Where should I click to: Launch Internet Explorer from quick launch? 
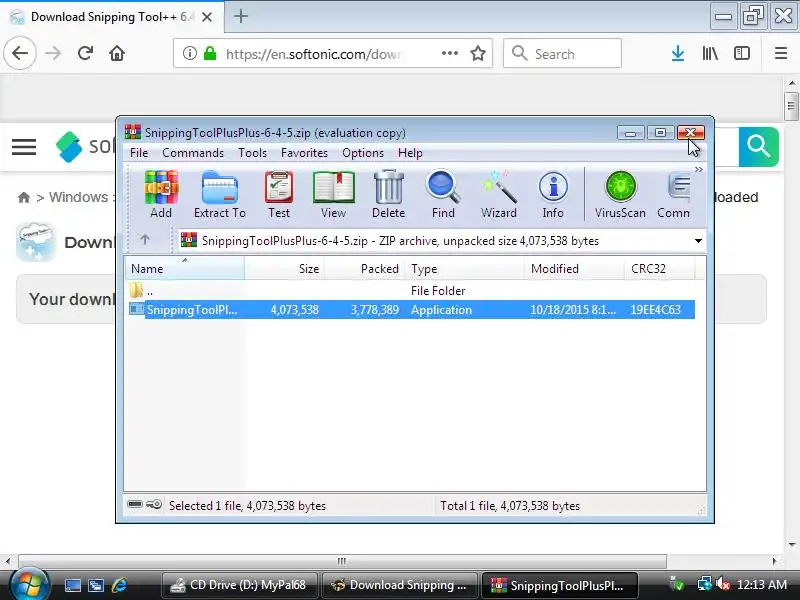click(119, 585)
